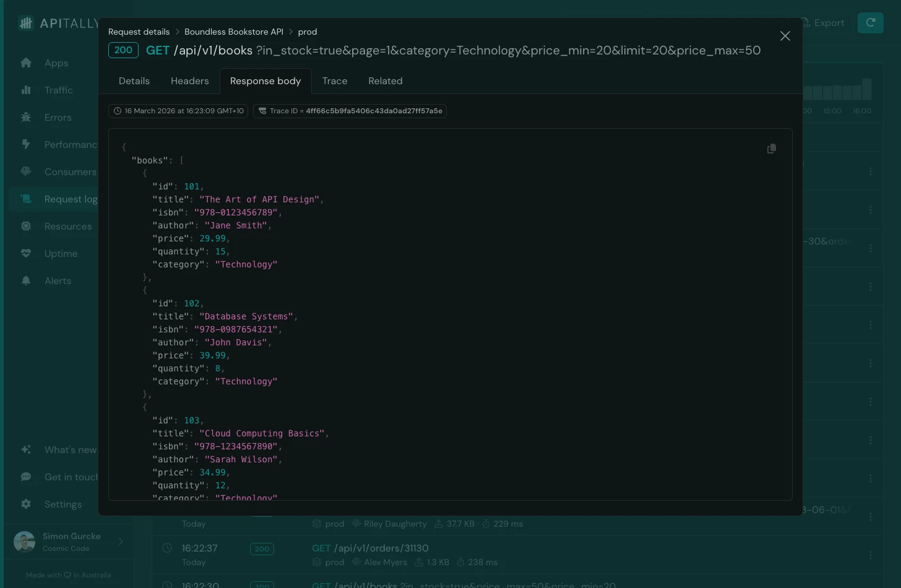Navigate to Consumers via its sidebar icon
This screenshot has height=588, width=901.
point(26,171)
